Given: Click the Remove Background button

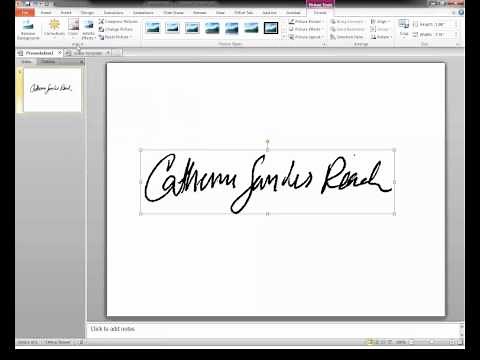Looking at the screenshot, I should pyautogui.click(x=28, y=29).
